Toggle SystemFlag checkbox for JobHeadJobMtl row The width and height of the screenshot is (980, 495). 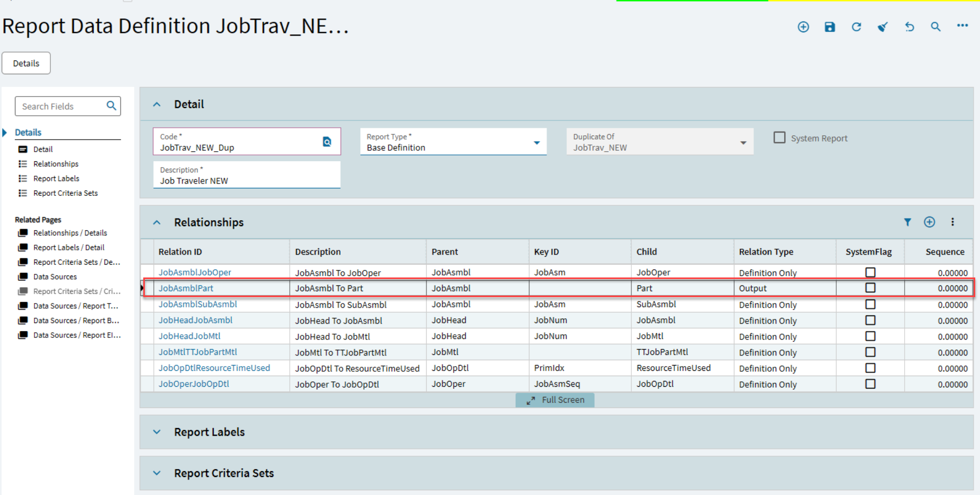(870, 336)
